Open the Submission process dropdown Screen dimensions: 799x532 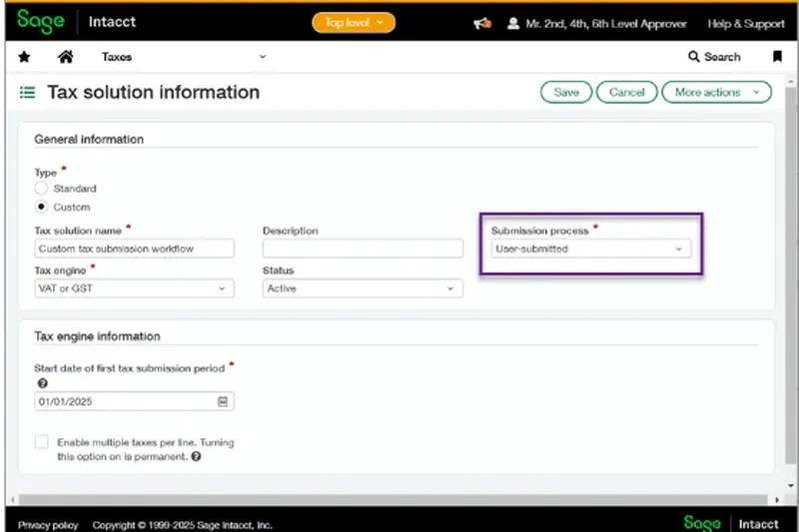pyautogui.click(x=591, y=249)
